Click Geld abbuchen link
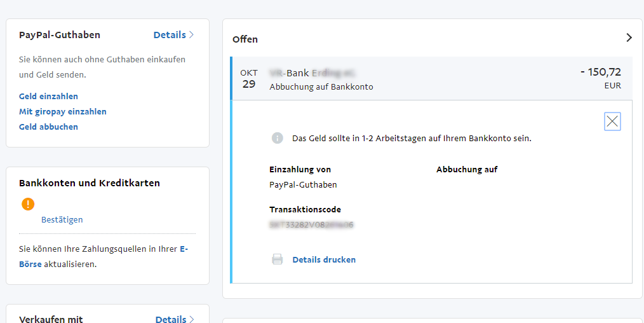The width and height of the screenshot is (644, 323). pos(48,127)
